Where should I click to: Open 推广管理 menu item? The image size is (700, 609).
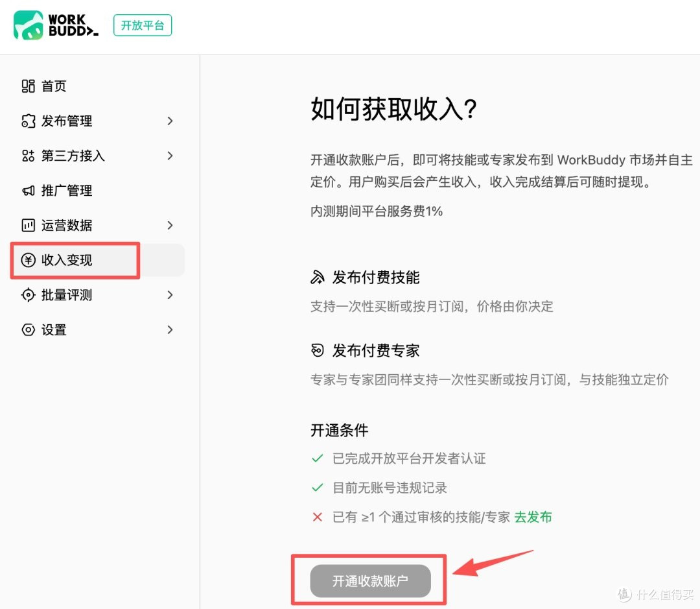tap(67, 190)
